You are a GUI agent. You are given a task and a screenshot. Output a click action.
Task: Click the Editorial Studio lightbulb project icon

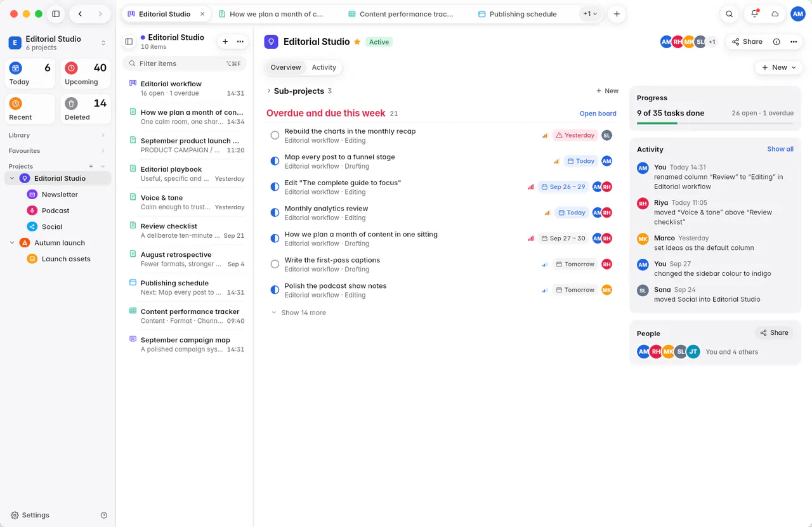(x=271, y=42)
